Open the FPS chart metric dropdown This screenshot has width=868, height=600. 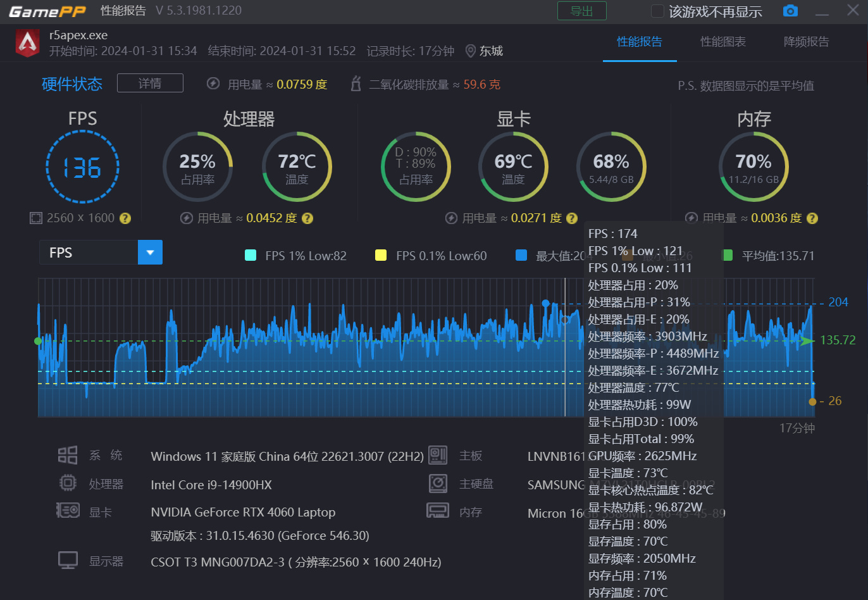tap(150, 253)
